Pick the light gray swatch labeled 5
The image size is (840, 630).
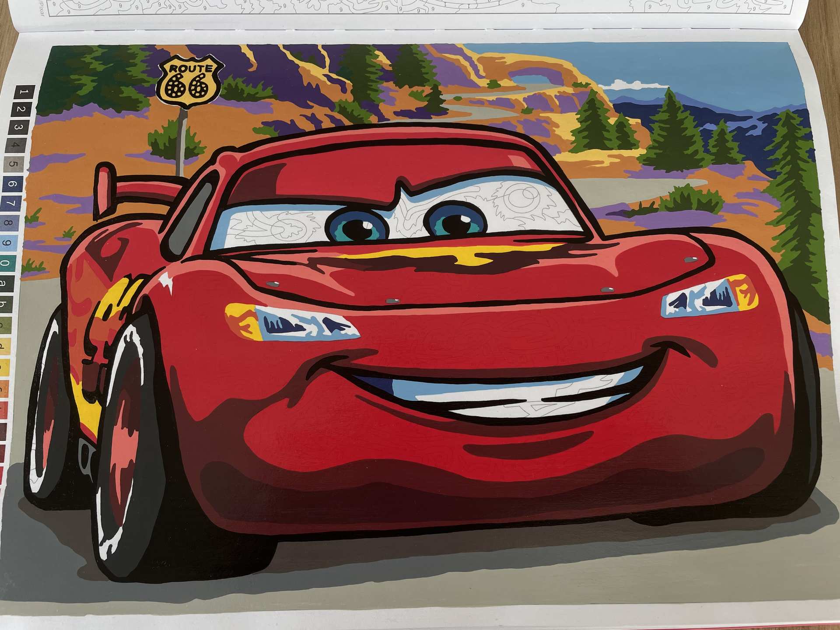click(x=14, y=164)
